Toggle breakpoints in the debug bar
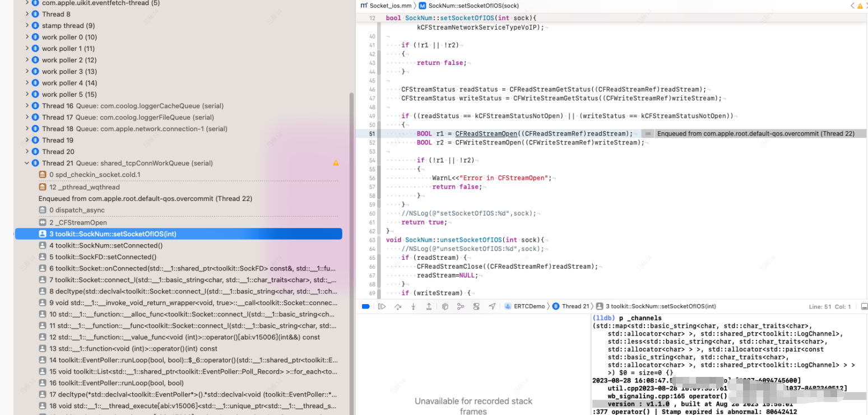The height and width of the screenshot is (415, 868). [366, 306]
